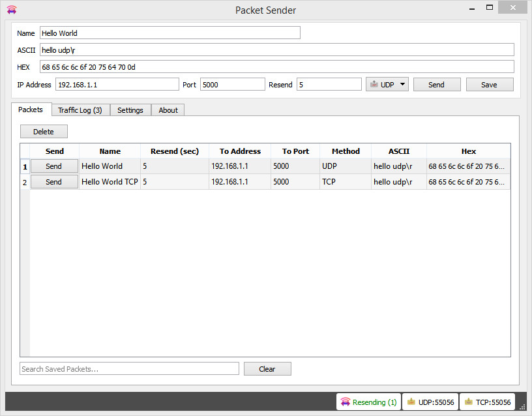
Task: Minimize the Packet Sender window
Action: pyautogui.click(x=472, y=8)
